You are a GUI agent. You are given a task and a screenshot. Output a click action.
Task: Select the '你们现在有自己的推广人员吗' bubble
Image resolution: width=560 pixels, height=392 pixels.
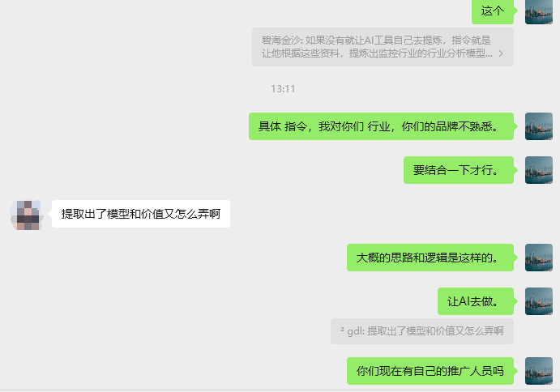(430, 371)
